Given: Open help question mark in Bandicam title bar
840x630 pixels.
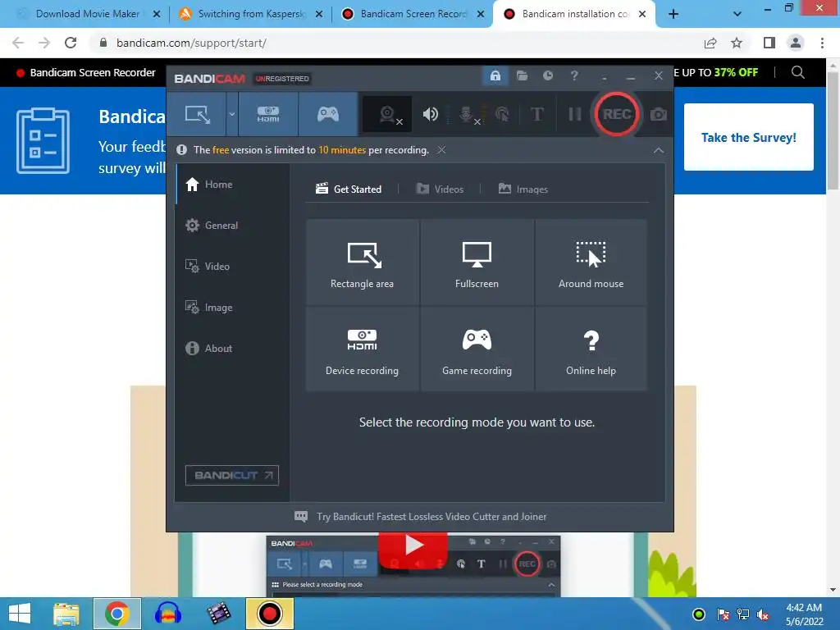Looking at the screenshot, I should click(x=574, y=75).
